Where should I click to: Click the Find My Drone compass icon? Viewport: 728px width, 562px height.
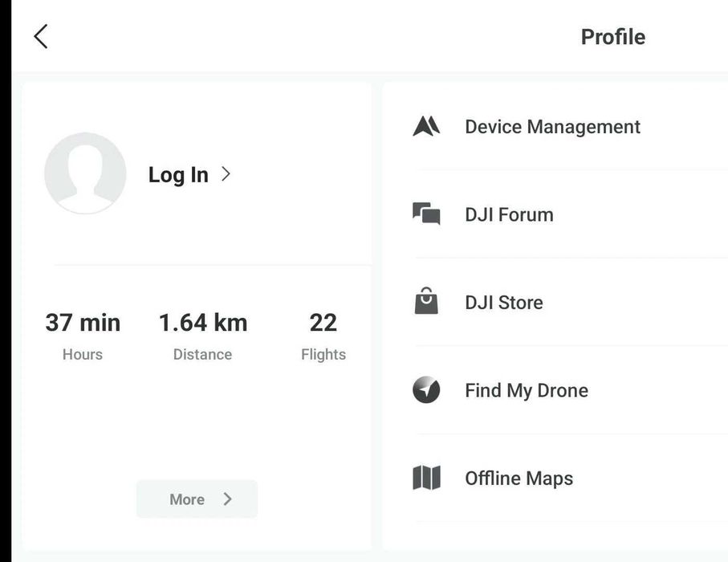point(426,389)
